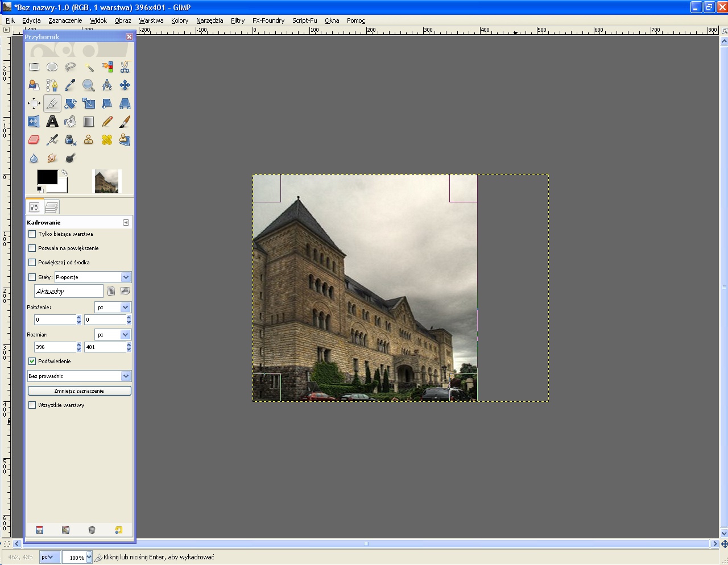
Task: Pick the Text tool in the toolbox
Action: tap(52, 122)
